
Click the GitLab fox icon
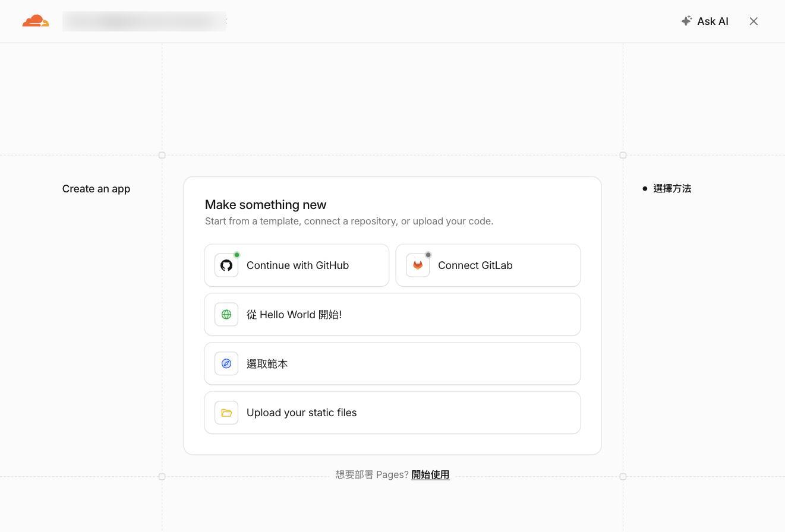pos(418,265)
